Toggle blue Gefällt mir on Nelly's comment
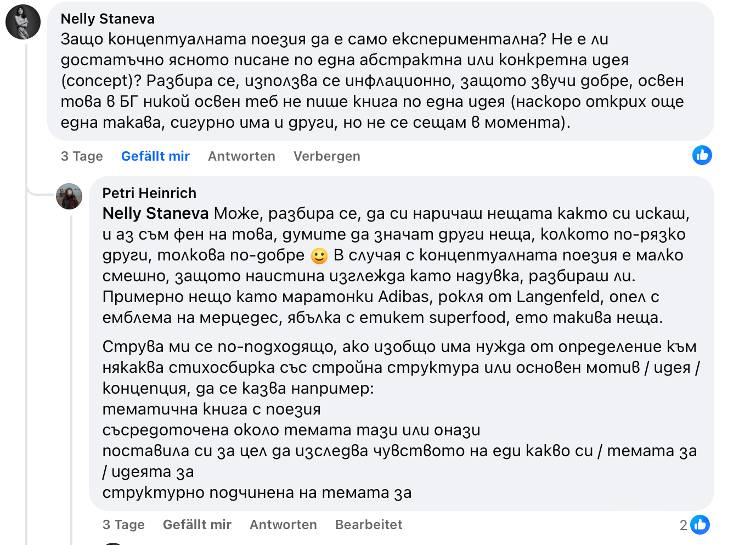756x545 pixels. 155,156
